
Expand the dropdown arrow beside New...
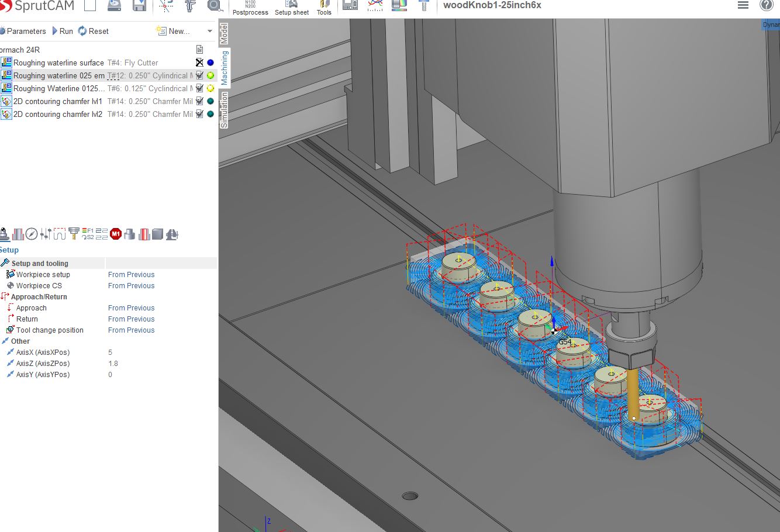[210, 31]
